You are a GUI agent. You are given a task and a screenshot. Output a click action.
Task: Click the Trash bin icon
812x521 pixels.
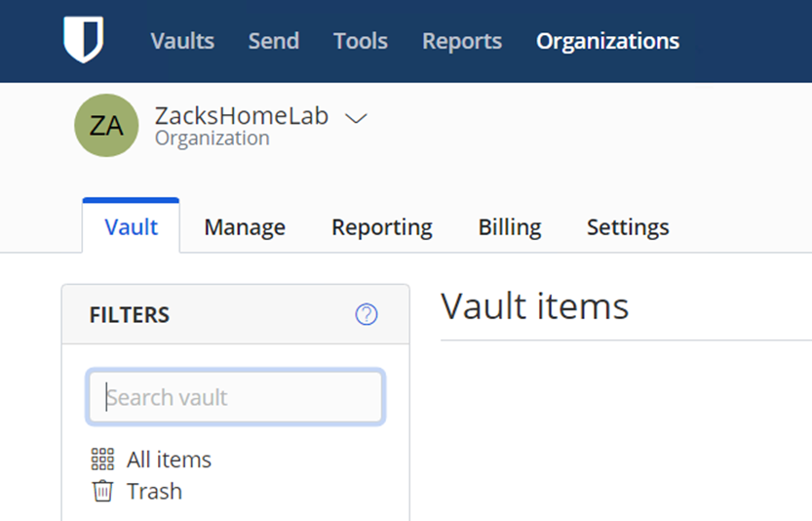point(102,491)
